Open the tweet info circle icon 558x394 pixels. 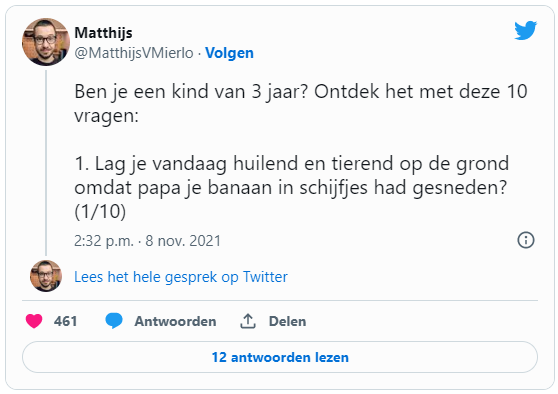(x=526, y=240)
